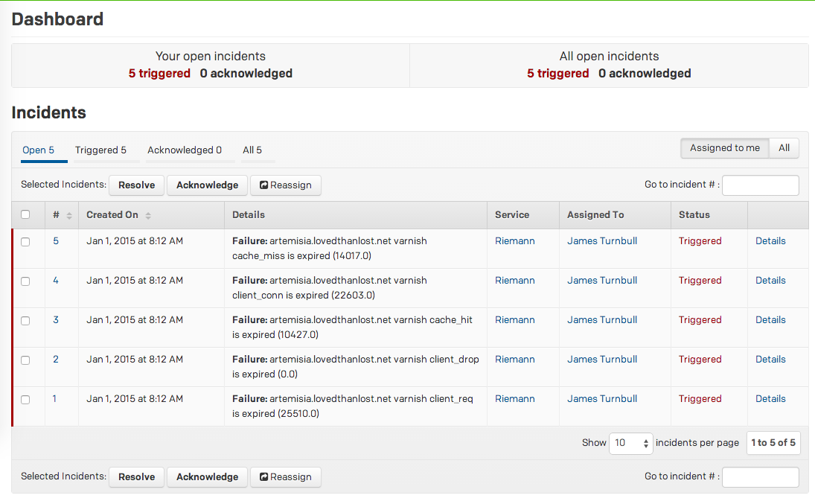
Task: Open James Turnbull on incident 2 row
Action: point(602,360)
